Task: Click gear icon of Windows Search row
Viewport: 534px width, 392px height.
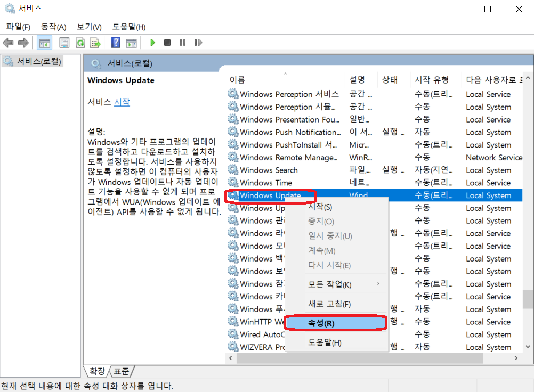Action: 233,170
